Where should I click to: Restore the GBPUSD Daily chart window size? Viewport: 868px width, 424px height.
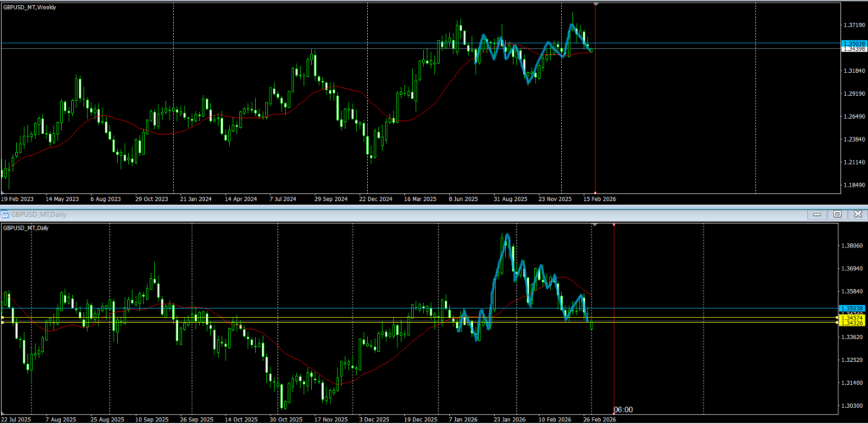tap(837, 215)
